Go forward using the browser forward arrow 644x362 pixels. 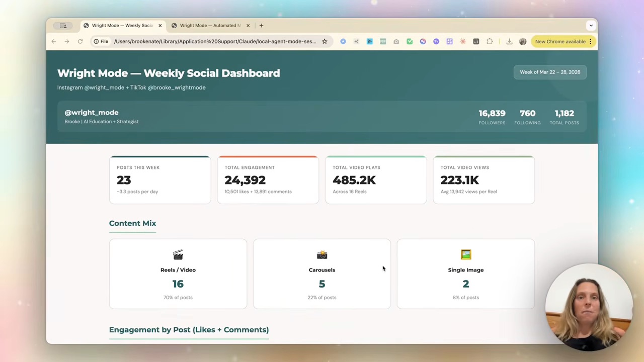[x=67, y=41]
